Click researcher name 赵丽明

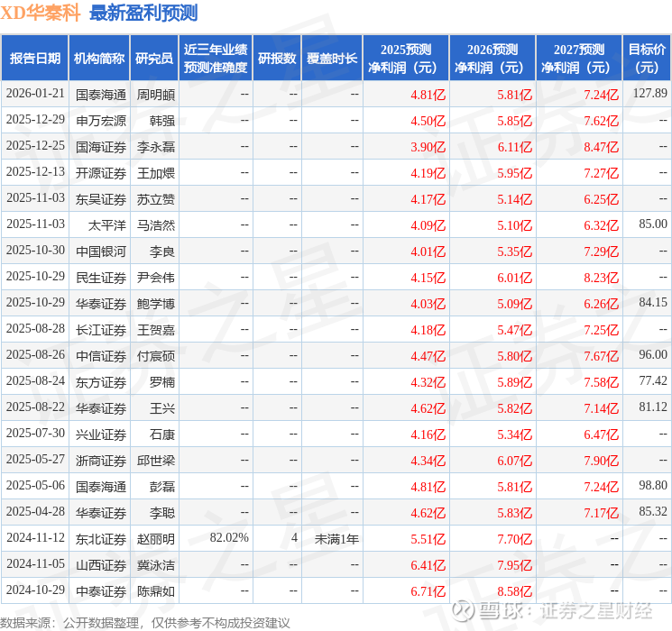coord(156,539)
